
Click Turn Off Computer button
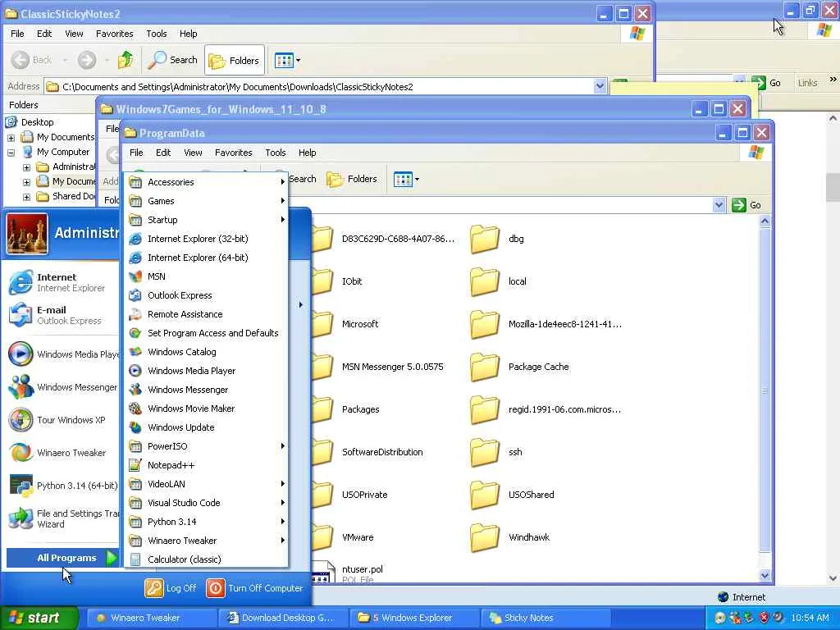coord(255,588)
